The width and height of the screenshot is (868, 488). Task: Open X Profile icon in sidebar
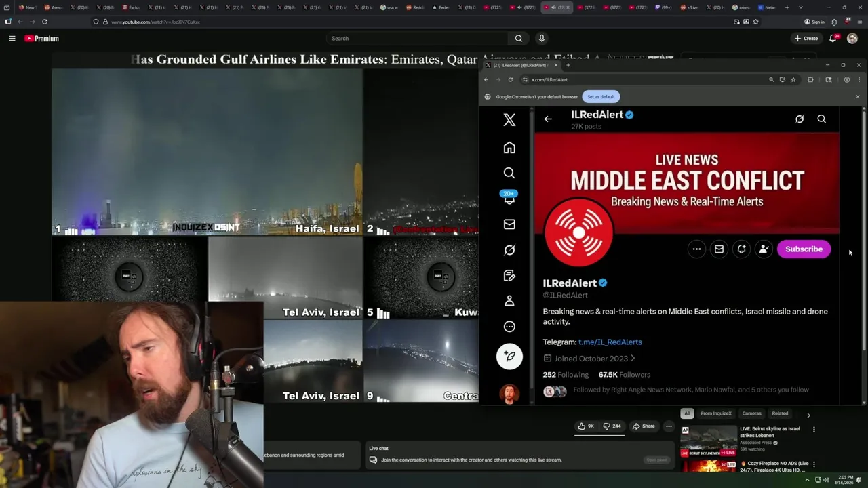(509, 301)
